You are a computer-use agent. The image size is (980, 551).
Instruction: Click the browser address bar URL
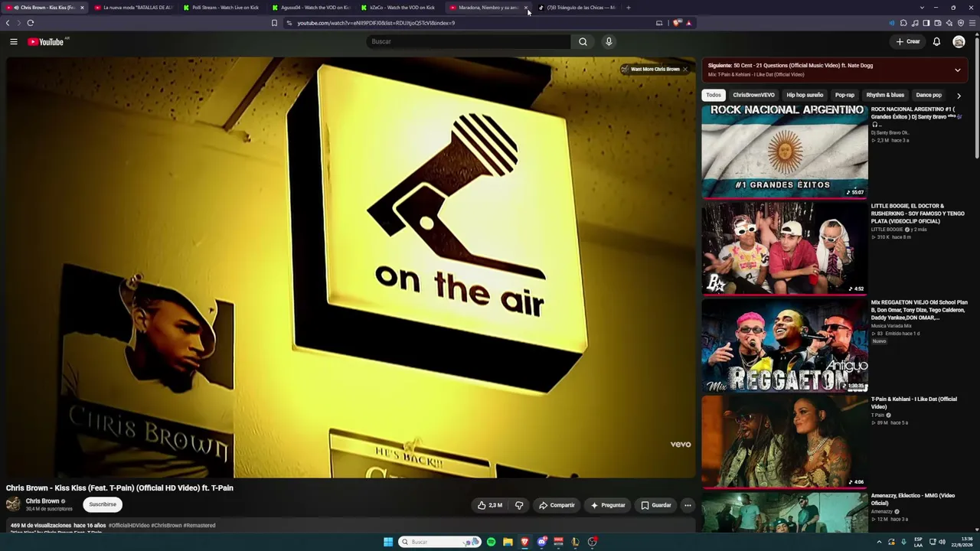376,23
